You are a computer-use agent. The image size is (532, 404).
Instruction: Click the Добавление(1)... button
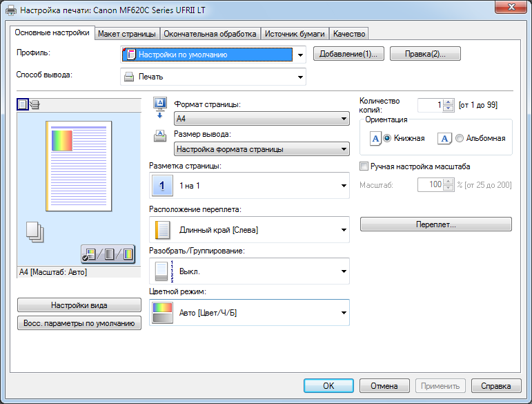pyautogui.click(x=348, y=54)
